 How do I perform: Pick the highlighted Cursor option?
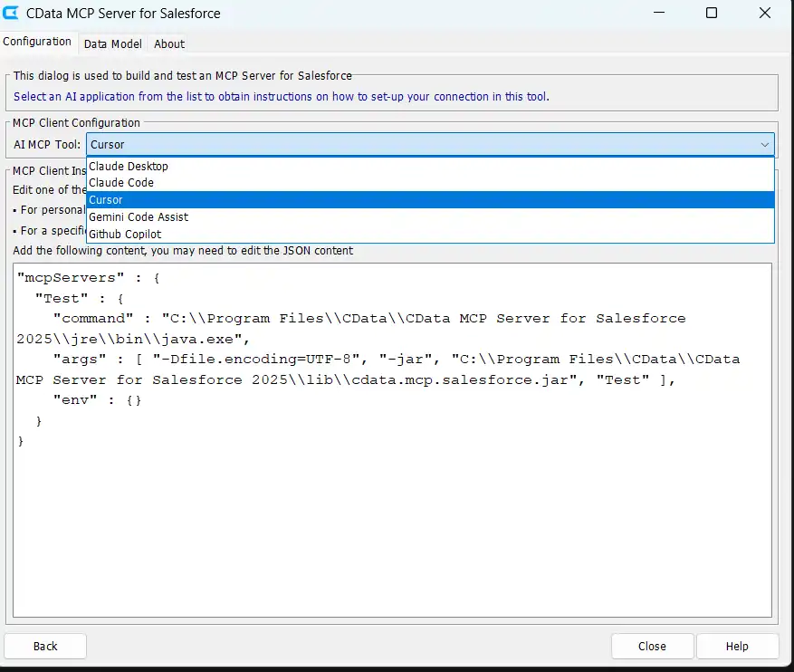(106, 200)
